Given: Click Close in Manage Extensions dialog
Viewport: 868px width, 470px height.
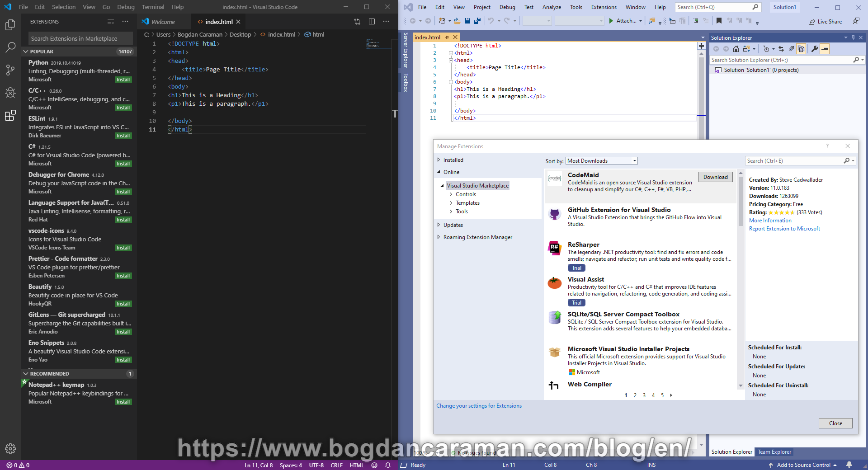Looking at the screenshot, I should [835, 423].
